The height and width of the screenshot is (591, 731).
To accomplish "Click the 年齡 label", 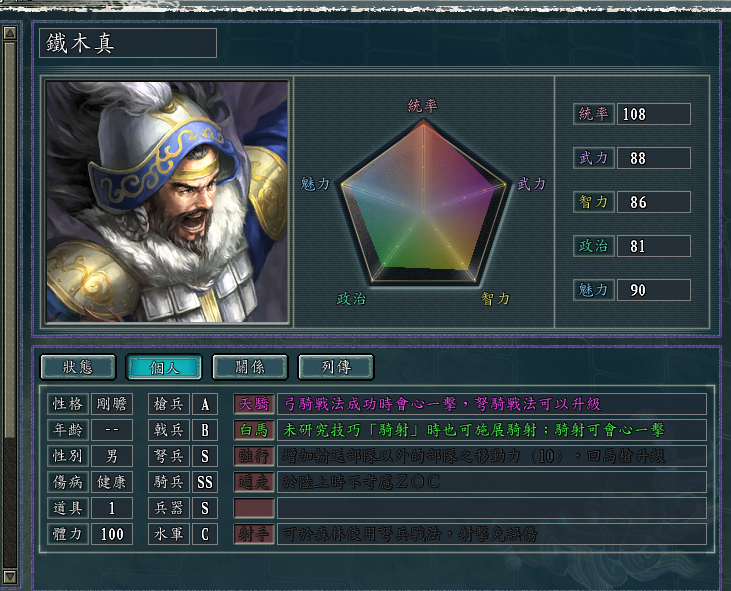I will pyautogui.click(x=68, y=430).
